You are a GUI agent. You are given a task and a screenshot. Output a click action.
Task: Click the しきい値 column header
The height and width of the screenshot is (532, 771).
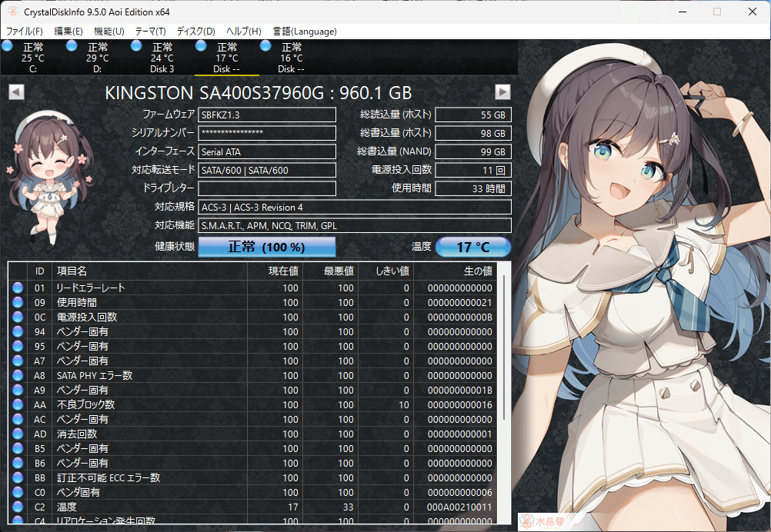pos(386,271)
